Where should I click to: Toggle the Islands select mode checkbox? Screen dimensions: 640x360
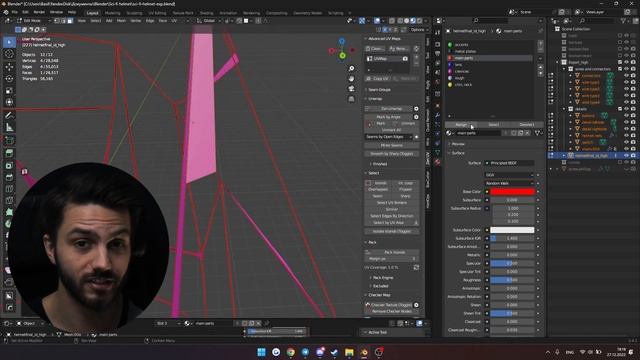pyautogui.click(x=369, y=183)
